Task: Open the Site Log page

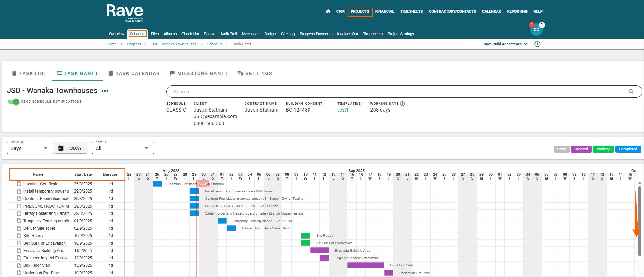Action: click(288, 34)
